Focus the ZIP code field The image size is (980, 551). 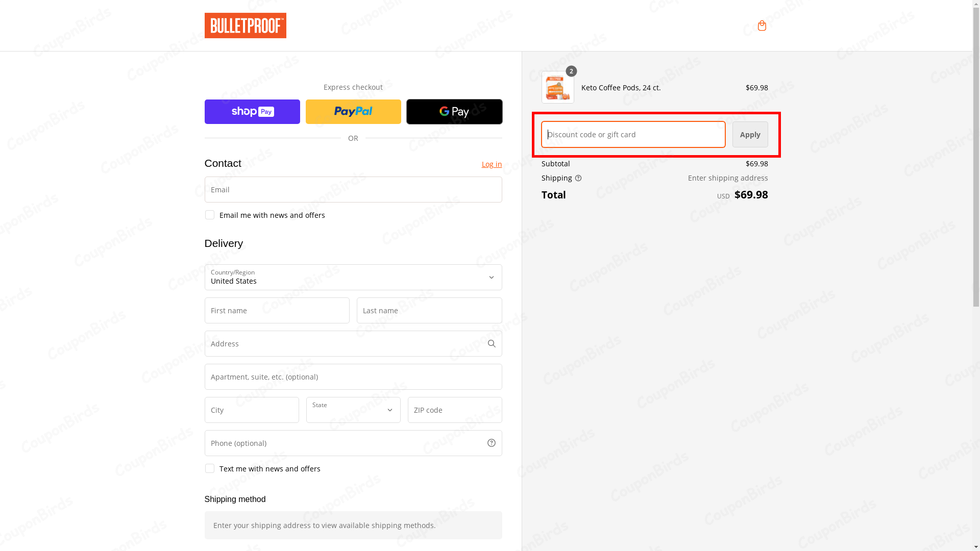point(455,410)
